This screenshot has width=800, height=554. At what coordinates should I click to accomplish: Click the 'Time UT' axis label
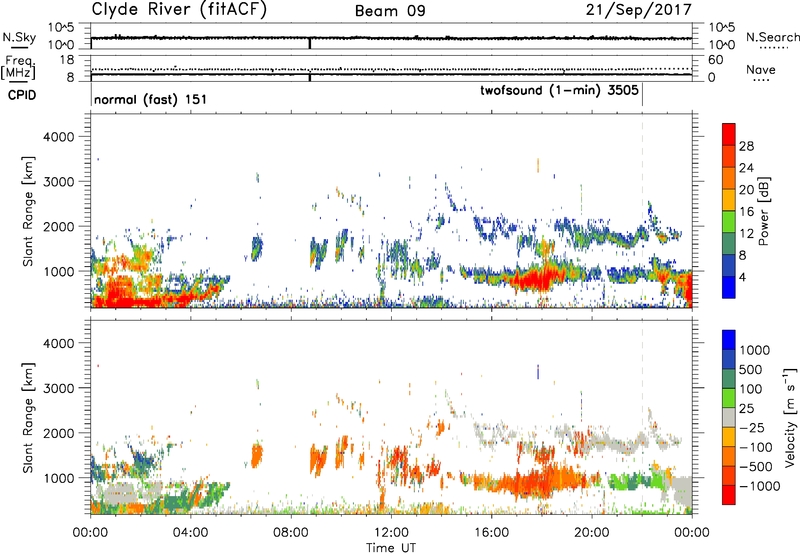391,548
